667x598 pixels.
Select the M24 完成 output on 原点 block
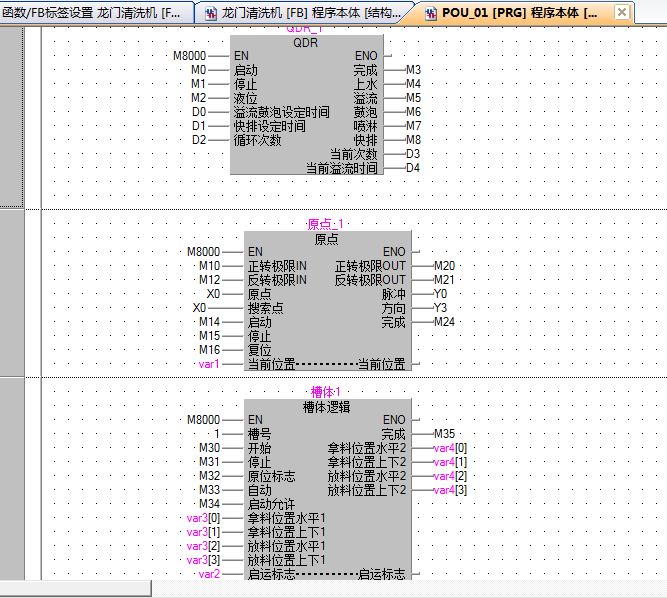coord(444,322)
